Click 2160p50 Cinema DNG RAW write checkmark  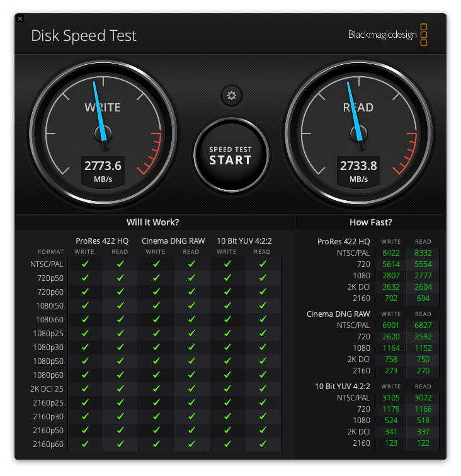(156, 430)
